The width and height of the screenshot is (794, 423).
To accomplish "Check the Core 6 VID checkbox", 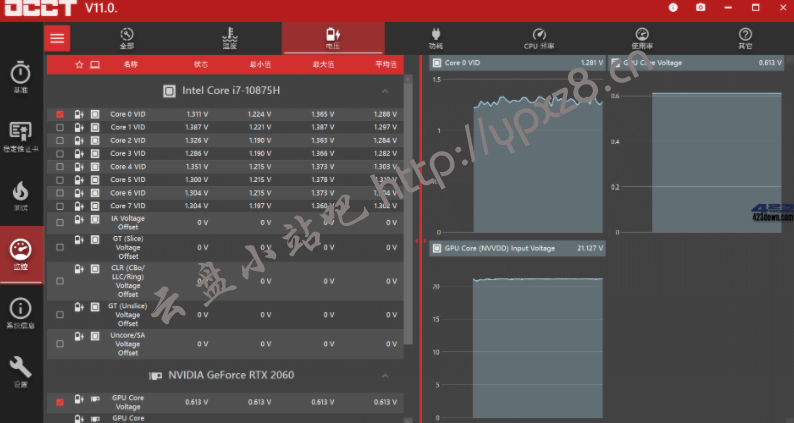I will 60,193.
